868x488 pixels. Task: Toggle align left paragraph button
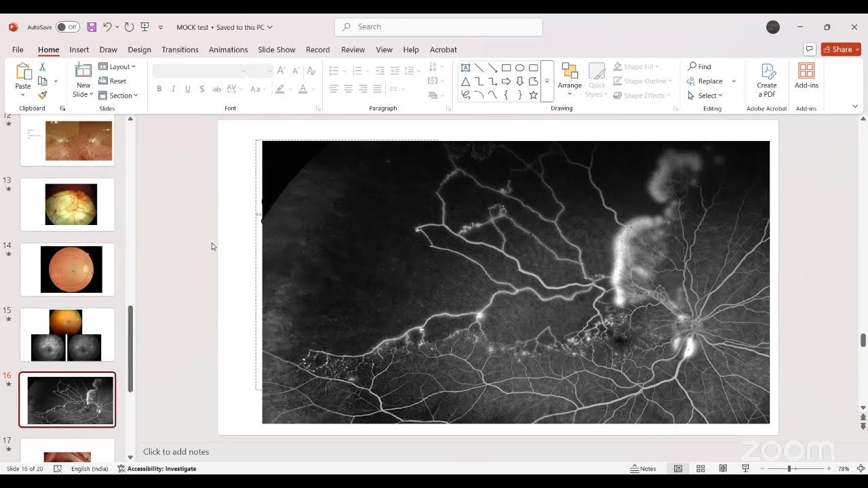pos(334,89)
